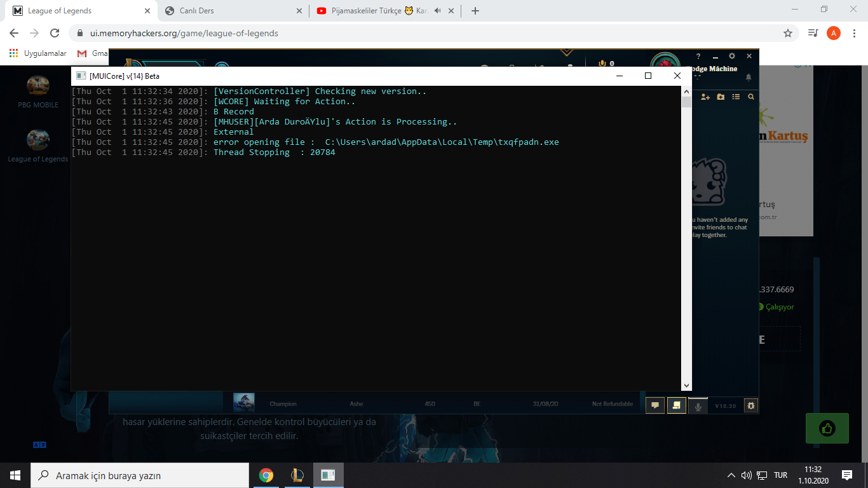868x488 pixels.
Task: Click the green Çalışıyor status text
Action: point(780,307)
